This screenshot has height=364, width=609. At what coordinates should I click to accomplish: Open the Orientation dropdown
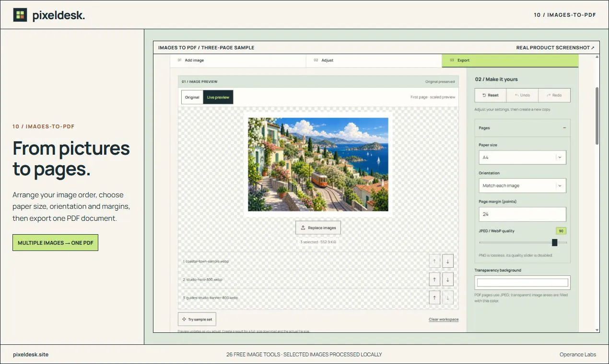(x=522, y=185)
